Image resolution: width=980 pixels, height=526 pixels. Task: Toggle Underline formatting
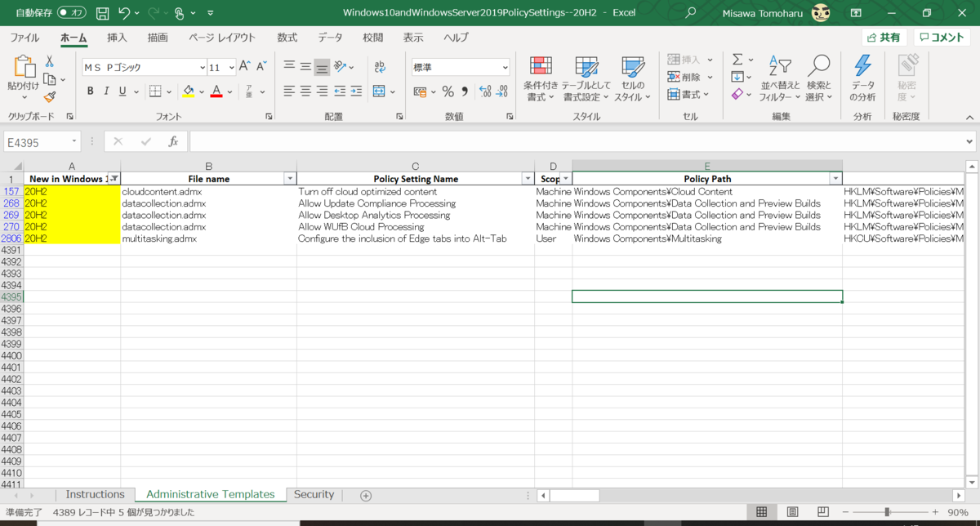(x=123, y=91)
